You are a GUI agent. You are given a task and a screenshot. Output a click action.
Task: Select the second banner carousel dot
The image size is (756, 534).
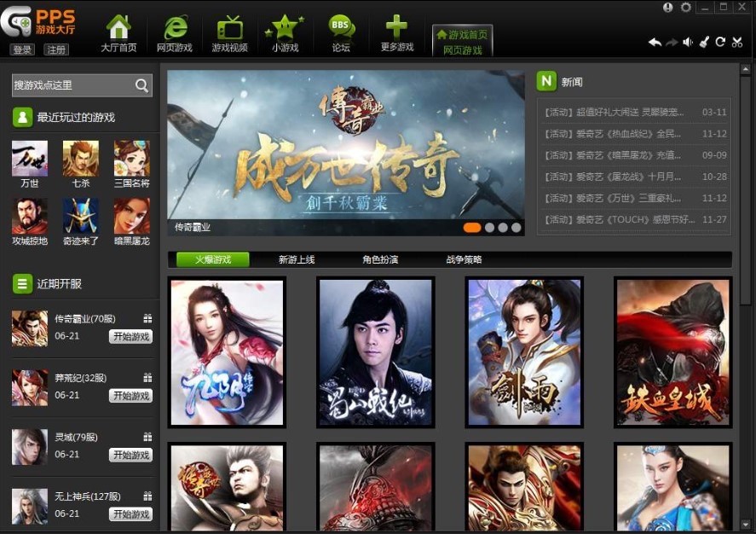click(x=489, y=228)
